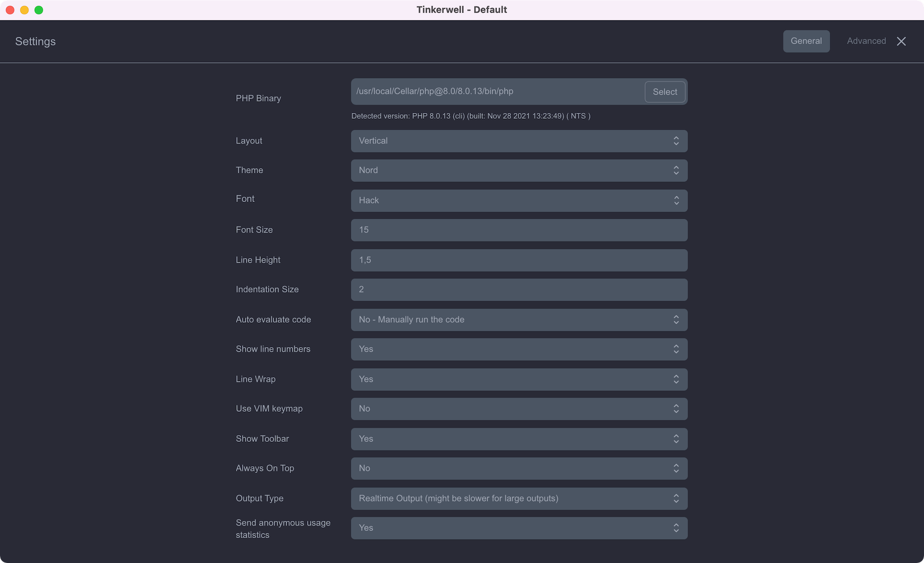Open the Auto evaluate code dropdown
The image size is (924, 563).
coord(519,320)
